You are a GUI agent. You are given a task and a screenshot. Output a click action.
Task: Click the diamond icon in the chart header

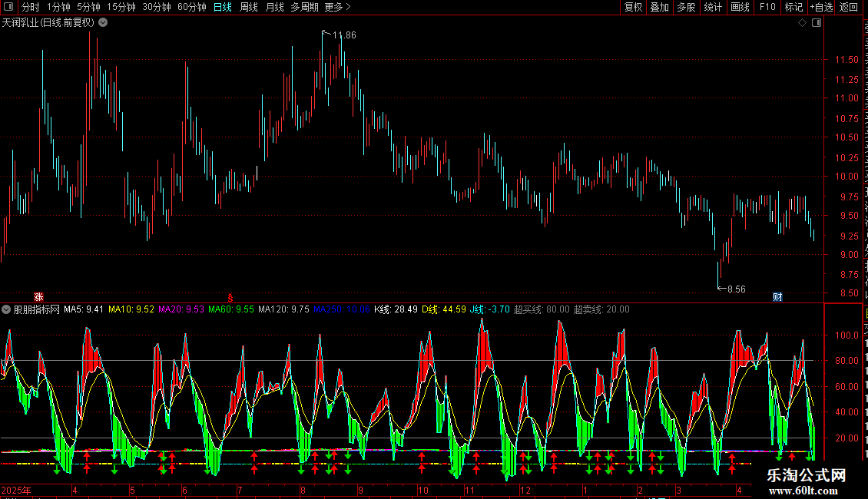click(802, 23)
